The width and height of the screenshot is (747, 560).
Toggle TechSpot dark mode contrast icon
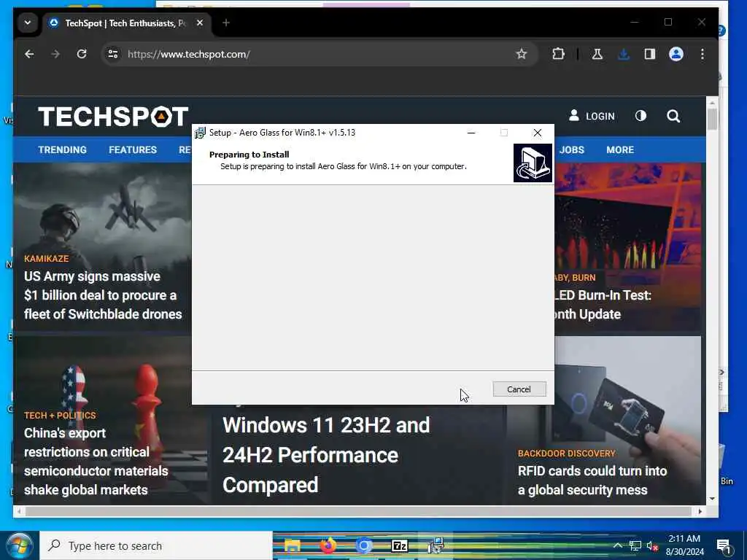click(640, 116)
